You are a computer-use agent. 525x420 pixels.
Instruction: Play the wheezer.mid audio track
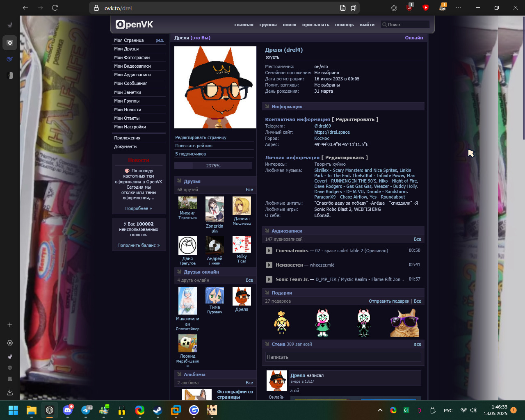click(269, 265)
